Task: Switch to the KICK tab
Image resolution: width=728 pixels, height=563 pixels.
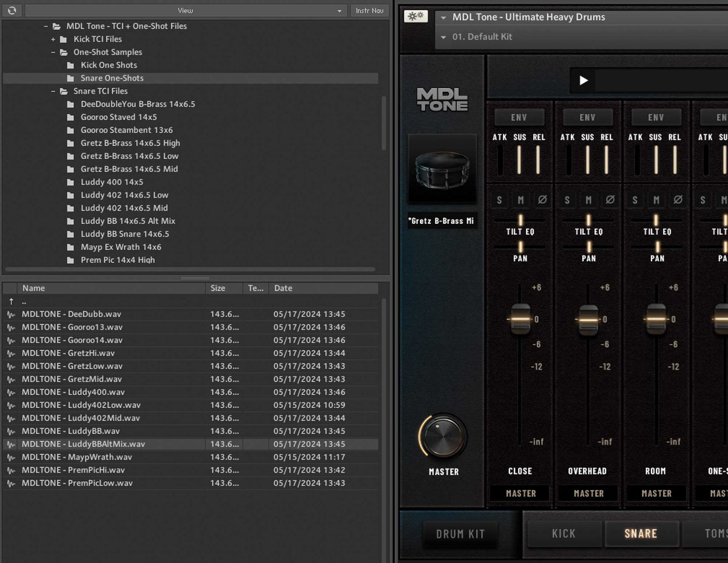Action: pyautogui.click(x=564, y=534)
